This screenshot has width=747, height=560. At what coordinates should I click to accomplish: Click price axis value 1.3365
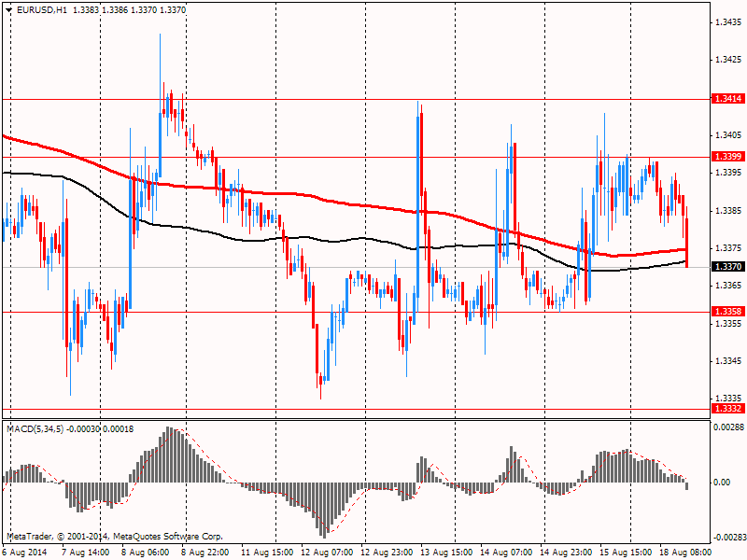728,286
